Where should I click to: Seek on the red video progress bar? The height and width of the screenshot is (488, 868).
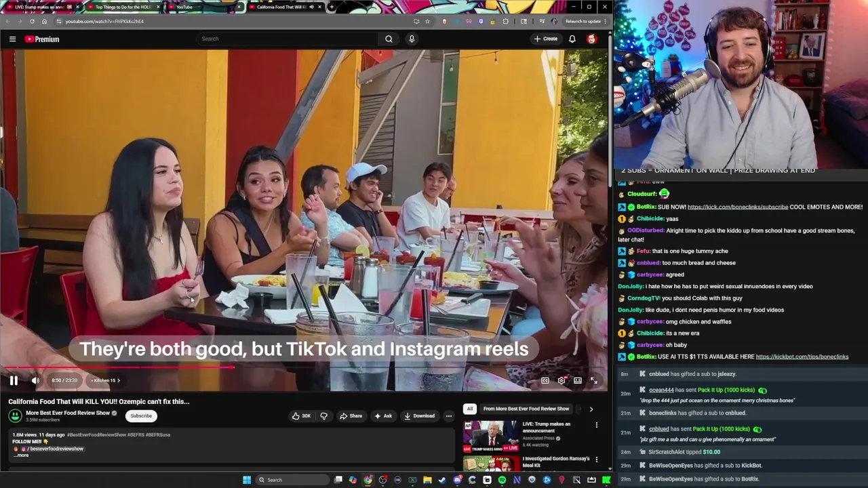(x=304, y=368)
